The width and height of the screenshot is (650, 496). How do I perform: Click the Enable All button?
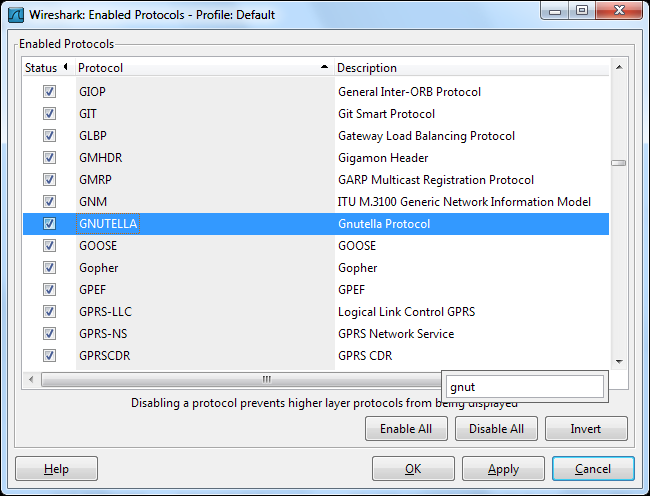pos(406,428)
